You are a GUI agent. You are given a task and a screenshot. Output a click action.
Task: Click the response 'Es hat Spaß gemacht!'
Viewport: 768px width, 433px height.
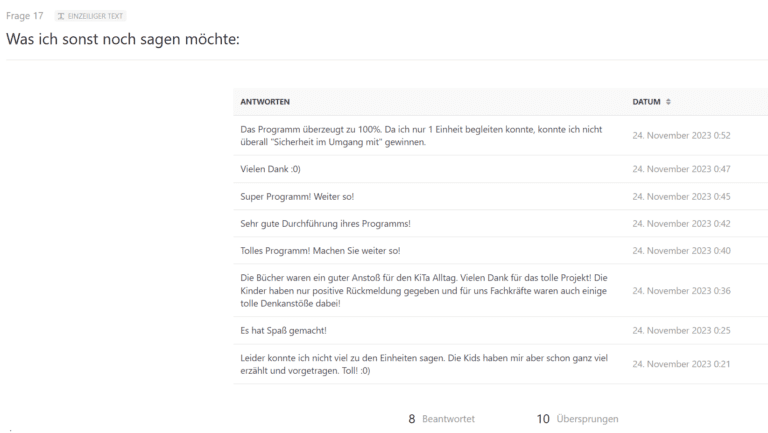(283, 331)
